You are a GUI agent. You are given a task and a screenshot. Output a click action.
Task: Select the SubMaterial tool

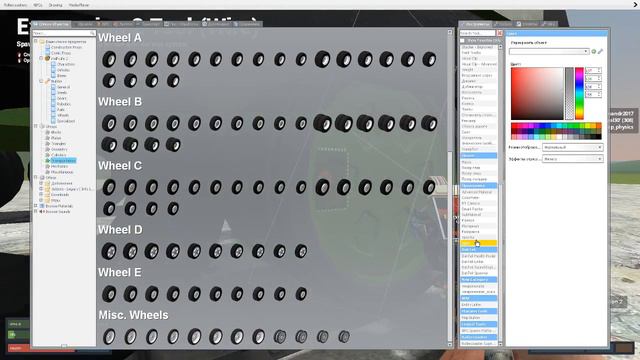[x=478, y=214]
